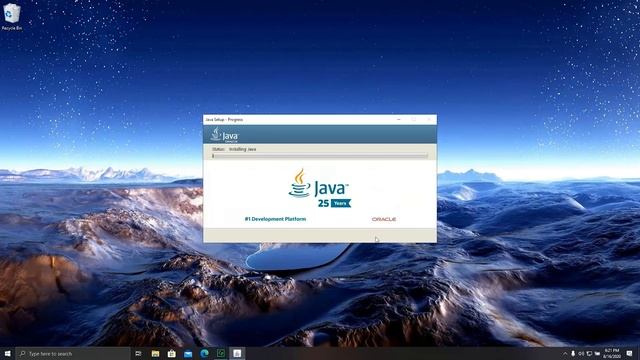Select the active Java installer taskbar icon
The image size is (640, 360).
click(x=237, y=353)
